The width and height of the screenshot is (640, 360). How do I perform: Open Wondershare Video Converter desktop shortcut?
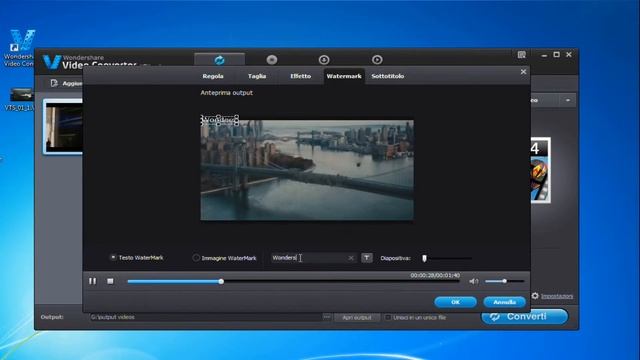click(x=19, y=48)
